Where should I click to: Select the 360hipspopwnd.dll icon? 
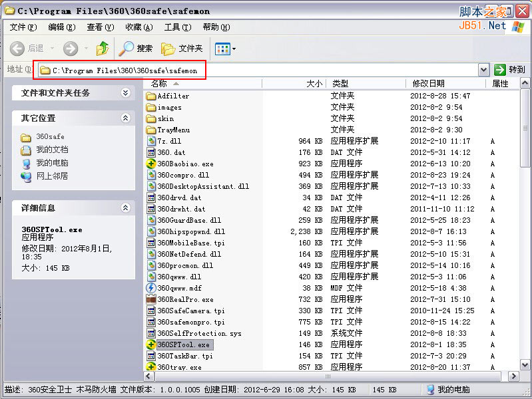(151, 231)
